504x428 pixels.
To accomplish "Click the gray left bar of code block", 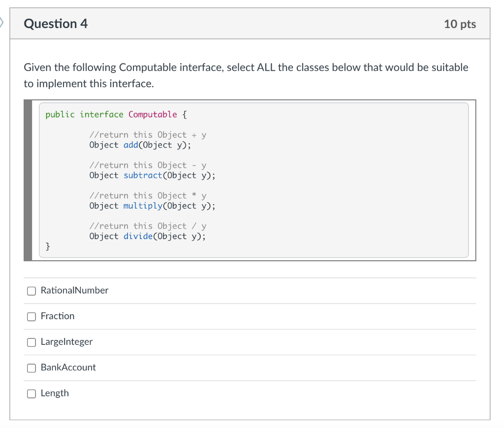I will [x=29, y=180].
